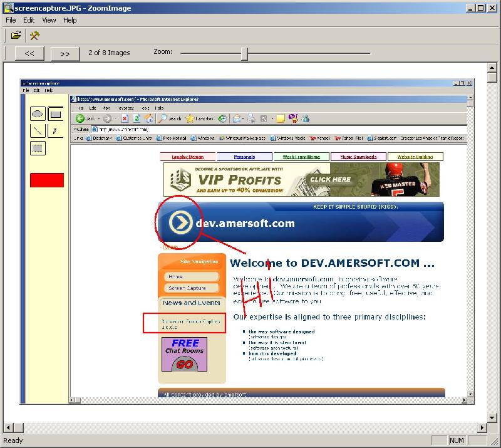
Task: Click the '2 of 8 Images' counter text
Action: [109, 53]
